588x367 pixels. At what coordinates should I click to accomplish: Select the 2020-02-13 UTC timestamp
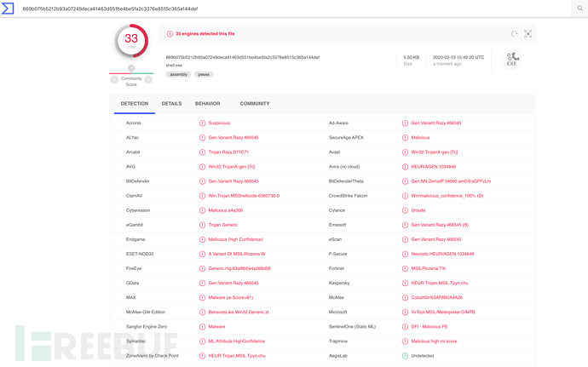click(x=458, y=57)
